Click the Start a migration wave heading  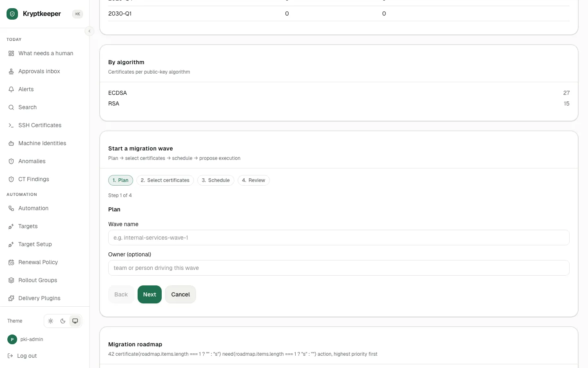click(x=140, y=148)
